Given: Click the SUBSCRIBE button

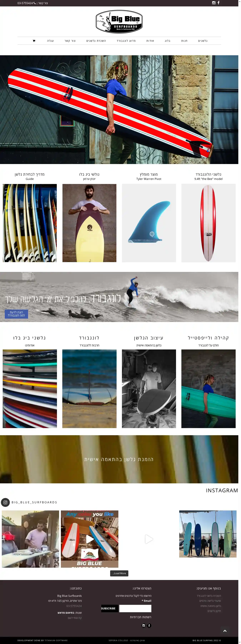Looking at the screenshot, I should [108, 608].
